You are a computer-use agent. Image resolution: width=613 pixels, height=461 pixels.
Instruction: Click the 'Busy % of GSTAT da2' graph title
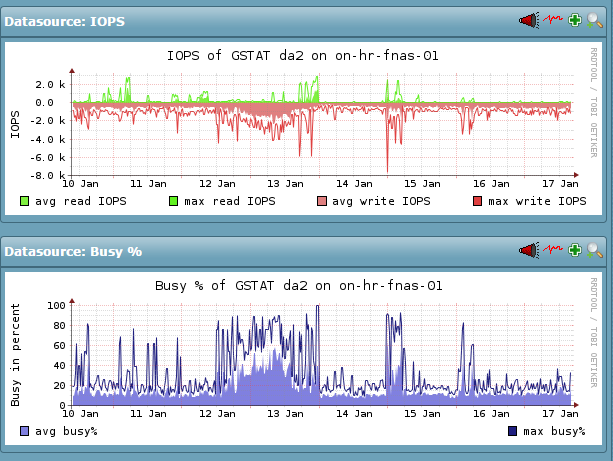click(299, 285)
